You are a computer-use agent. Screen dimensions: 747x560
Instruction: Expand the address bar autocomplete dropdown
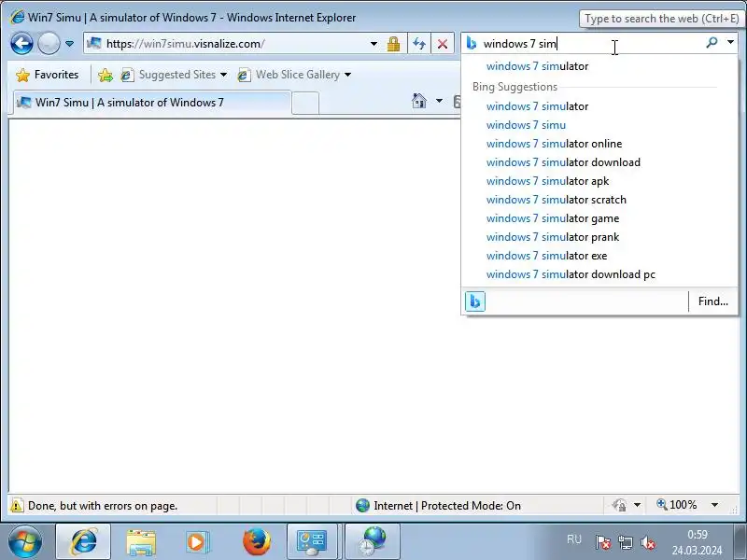374,44
